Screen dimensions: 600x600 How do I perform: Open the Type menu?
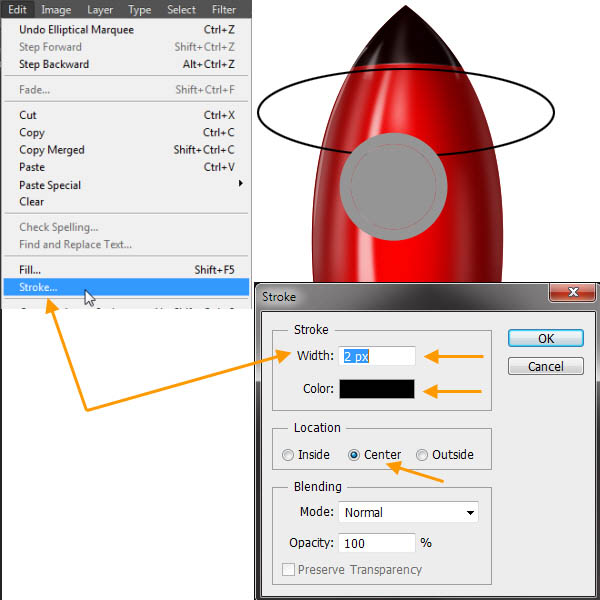pos(140,10)
